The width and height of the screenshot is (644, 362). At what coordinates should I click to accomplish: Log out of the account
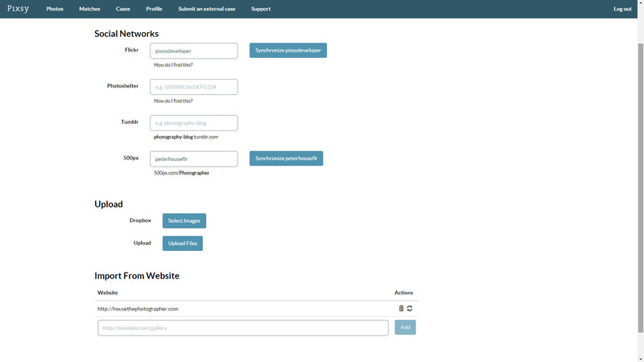click(x=622, y=9)
